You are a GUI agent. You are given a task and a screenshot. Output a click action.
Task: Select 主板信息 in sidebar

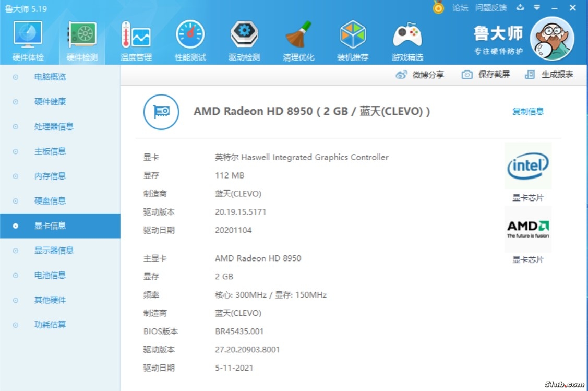[60, 151]
